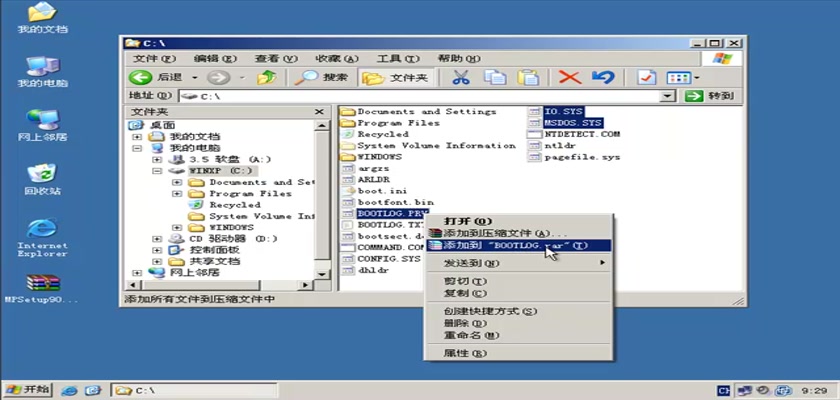This screenshot has height=400, width=840.
Task: Click the Go (转到) button
Action: tap(709, 96)
